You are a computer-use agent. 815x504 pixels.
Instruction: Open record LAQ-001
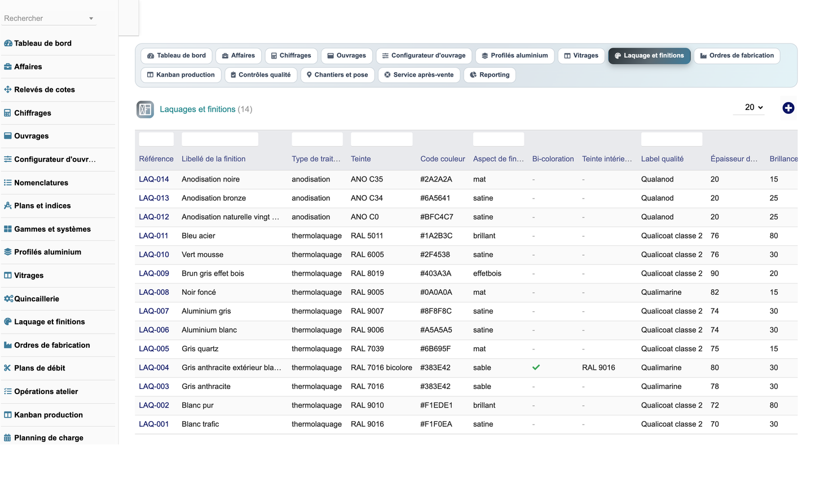[x=154, y=425]
